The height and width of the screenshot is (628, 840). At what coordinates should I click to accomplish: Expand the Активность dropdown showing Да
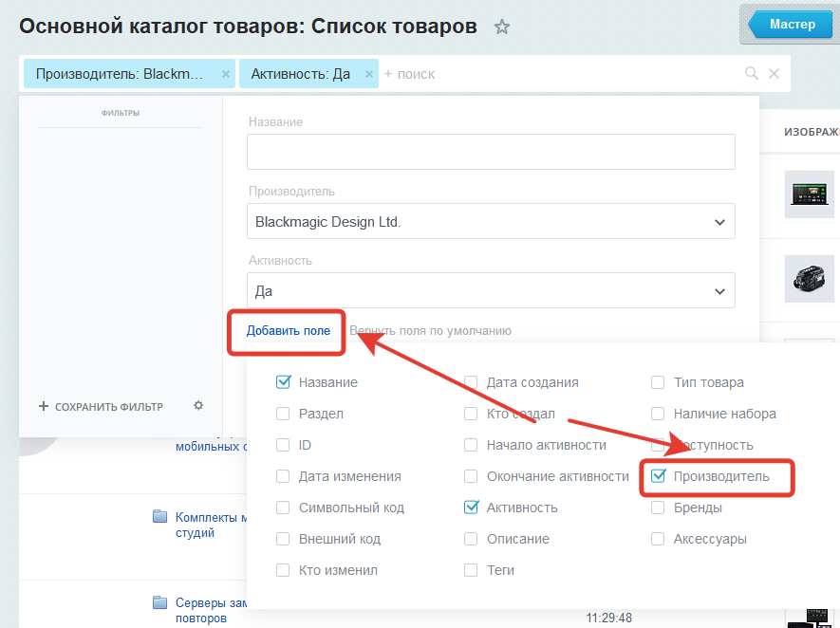click(x=719, y=291)
